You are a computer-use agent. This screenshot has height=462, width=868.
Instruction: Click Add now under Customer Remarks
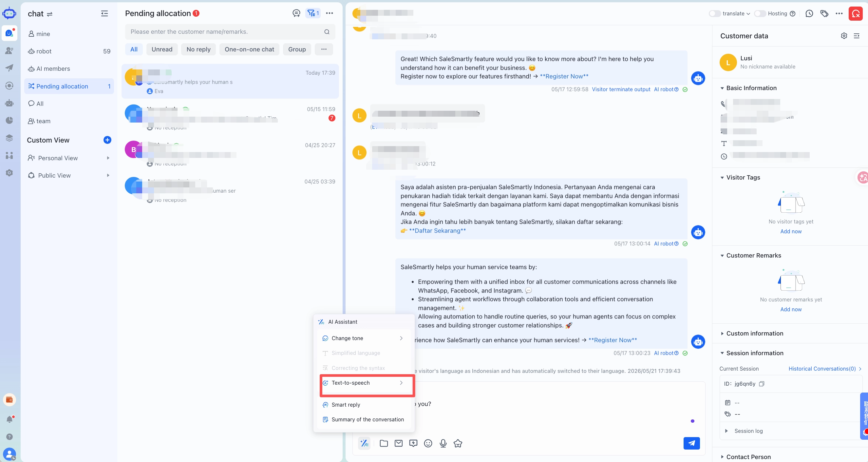pos(790,309)
